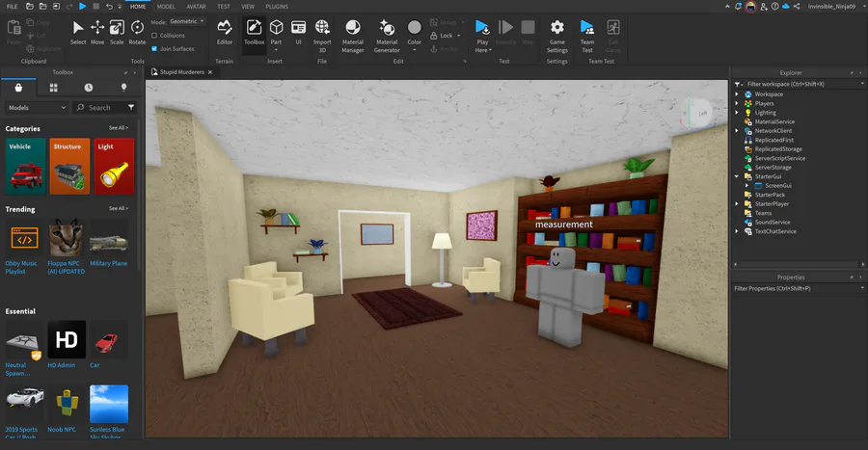The width and height of the screenshot is (868, 450).
Task: Activate the Select arrow tool
Action: point(78,33)
